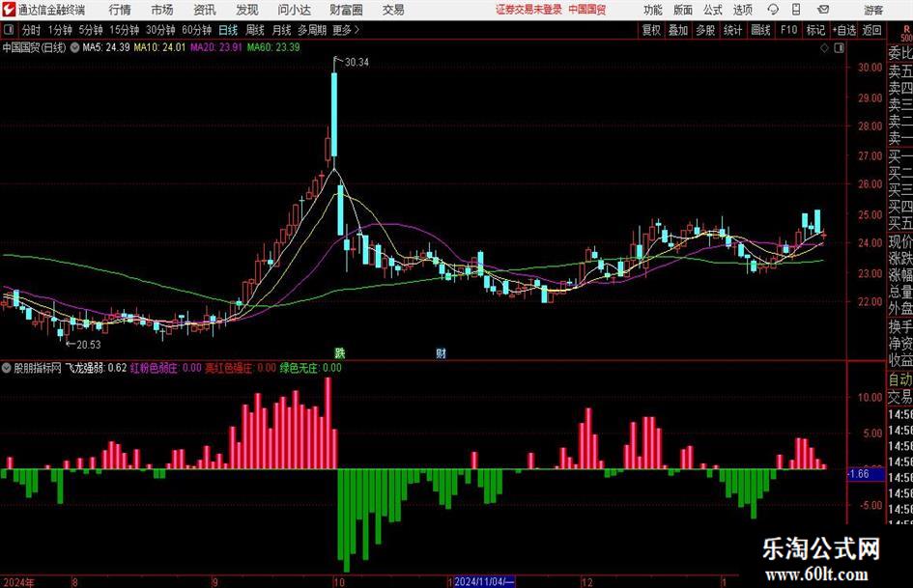The width and height of the screenshot is (913, 588).
Task: Expand 更多 period options
Action: [347, 30]
